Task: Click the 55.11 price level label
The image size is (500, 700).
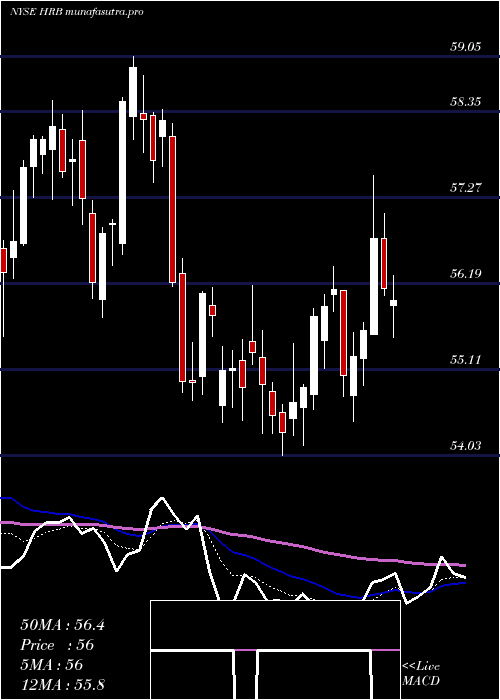Action: click(465, 359)
